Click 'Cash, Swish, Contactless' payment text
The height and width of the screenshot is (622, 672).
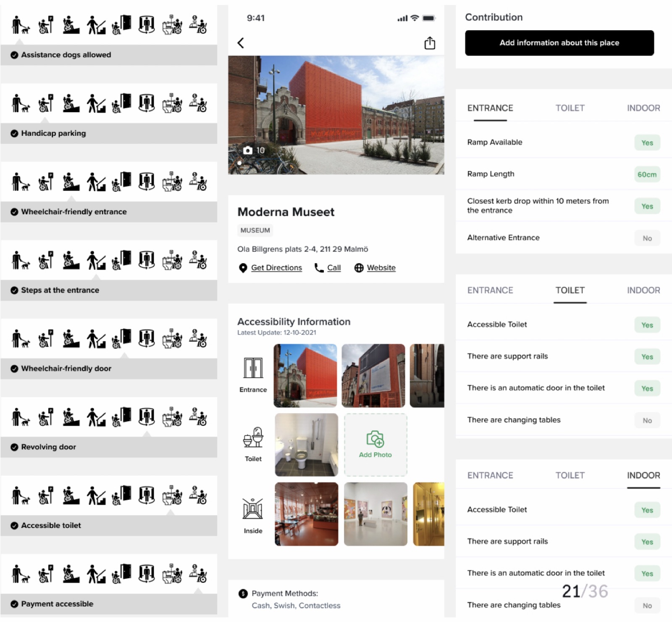pyautogui.click(x=296, y=606)
